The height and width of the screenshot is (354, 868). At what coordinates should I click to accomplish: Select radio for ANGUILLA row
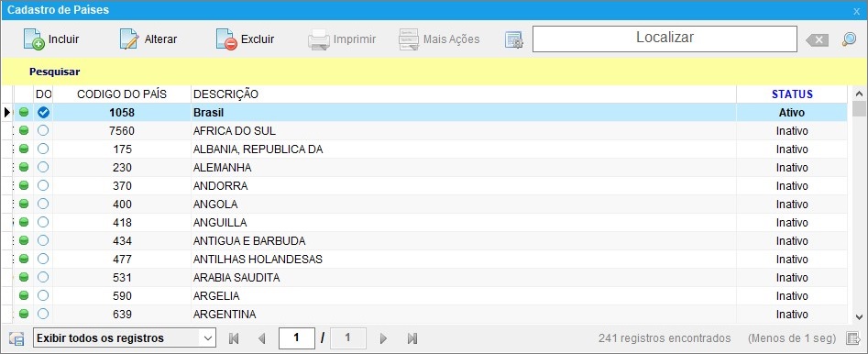tap(43, 222)
